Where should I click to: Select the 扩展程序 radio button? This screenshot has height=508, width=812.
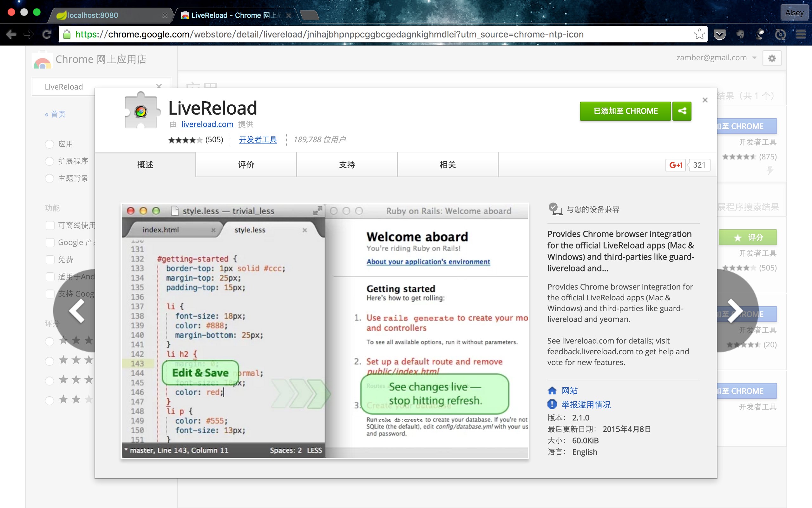(x=49, y=161)
